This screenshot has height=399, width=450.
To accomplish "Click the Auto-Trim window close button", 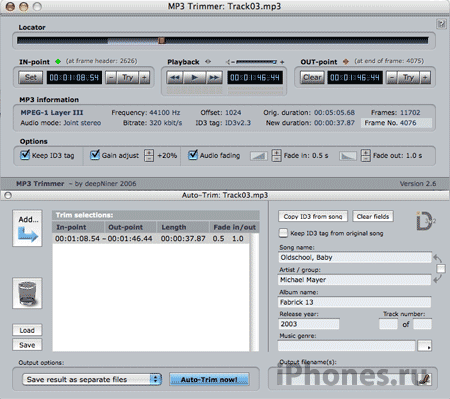I will 8,195.
